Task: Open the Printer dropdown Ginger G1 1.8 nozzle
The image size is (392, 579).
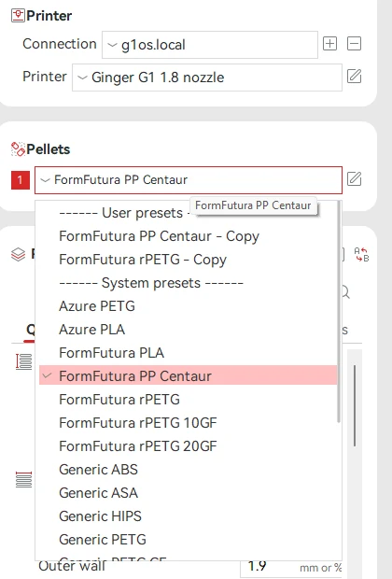Action: 206,78
